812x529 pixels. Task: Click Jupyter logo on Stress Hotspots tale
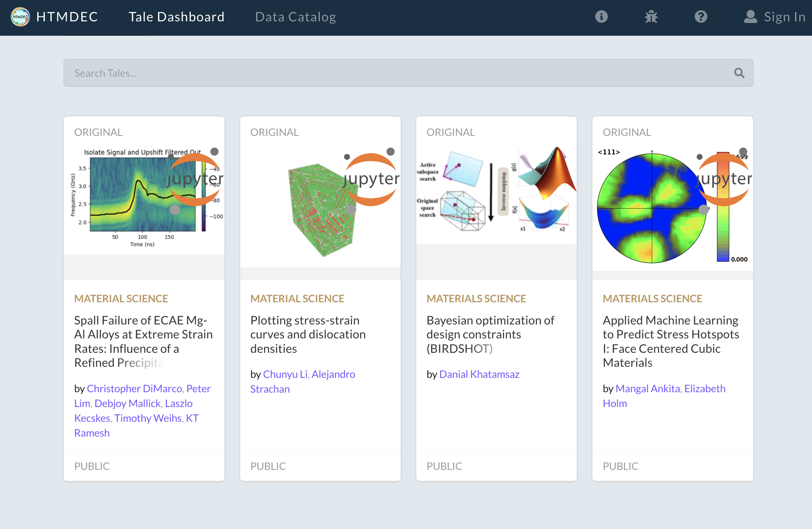pos(724,179)
